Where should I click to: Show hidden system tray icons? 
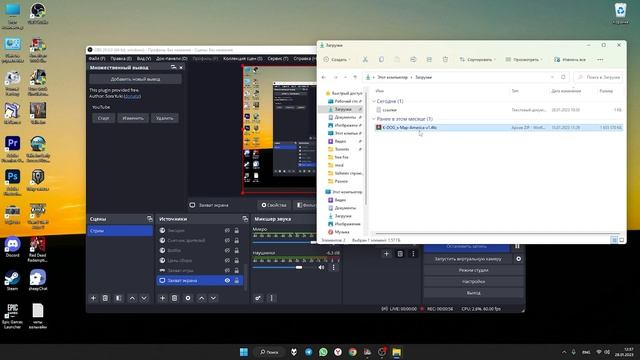pyautogui.click(x=564, y=352)
